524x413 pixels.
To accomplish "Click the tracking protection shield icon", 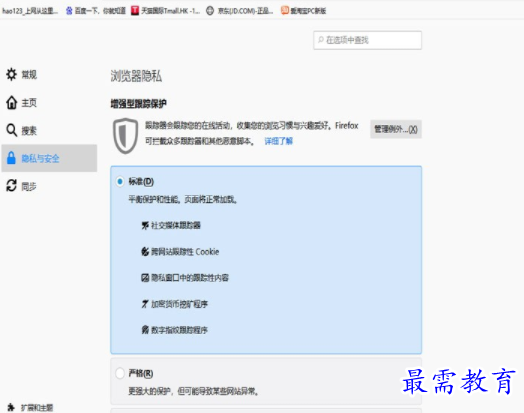I will [x=126, y=136].
